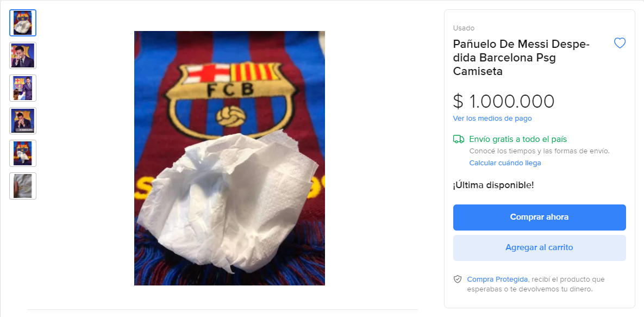Viewport: 644px width, 317px height.
Task: Select the first thumbnail with the blue border
Action: [x=23, y=23]
